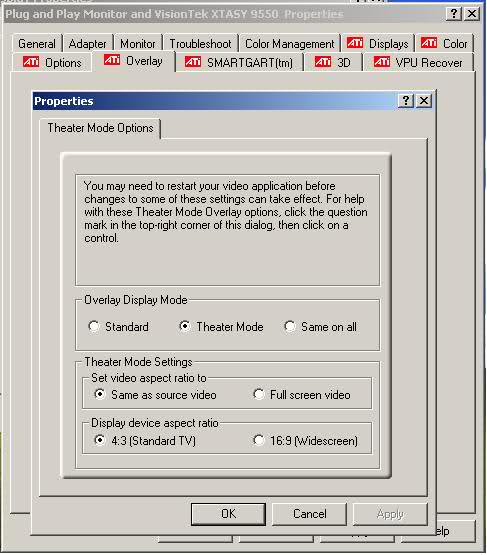Click the ATI logo on 3D tab
Screen dimensions: 487x555
tap(323, 62)
